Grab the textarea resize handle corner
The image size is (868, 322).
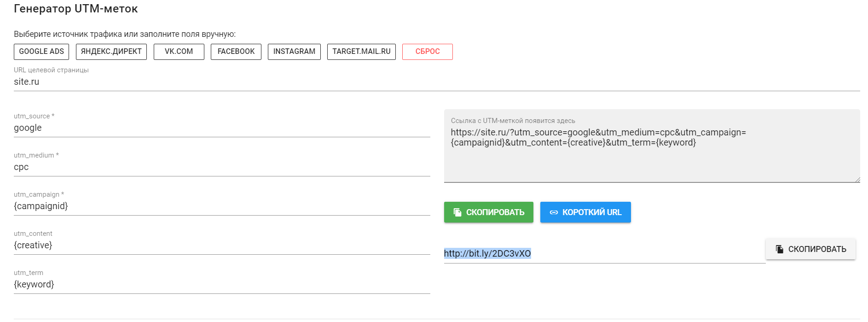pos(857,180)
